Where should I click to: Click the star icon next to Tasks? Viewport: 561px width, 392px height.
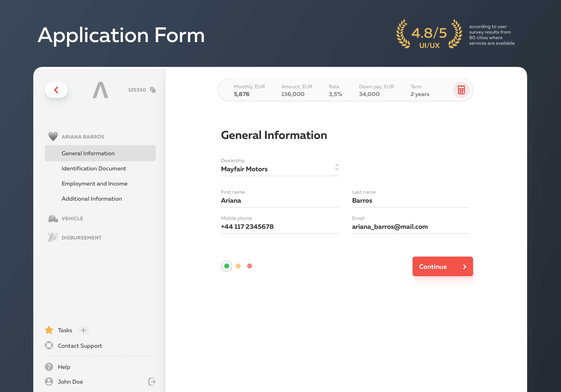point(49,330)
